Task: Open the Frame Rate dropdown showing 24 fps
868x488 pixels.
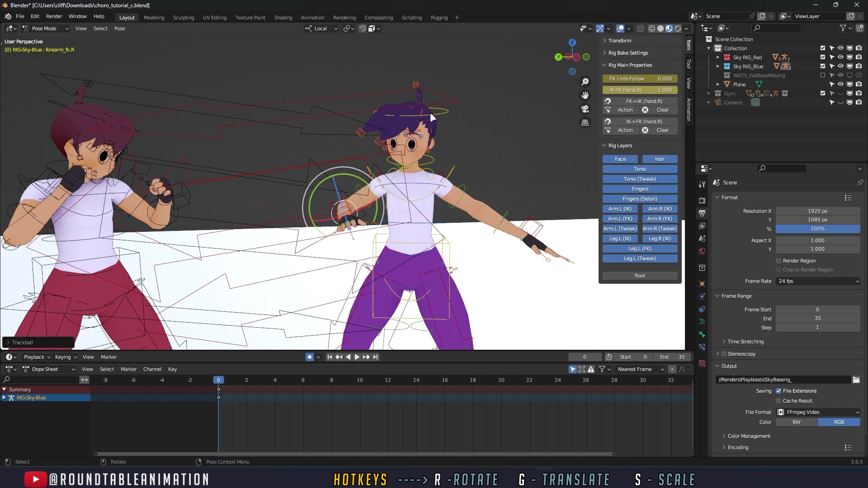Action: pos(817,281)
